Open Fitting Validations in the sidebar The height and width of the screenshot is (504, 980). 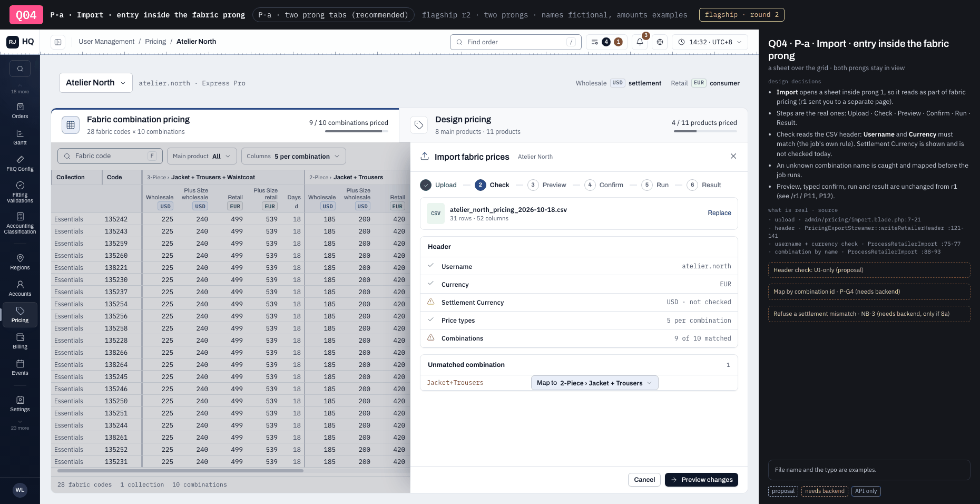[x=20, y=192]
